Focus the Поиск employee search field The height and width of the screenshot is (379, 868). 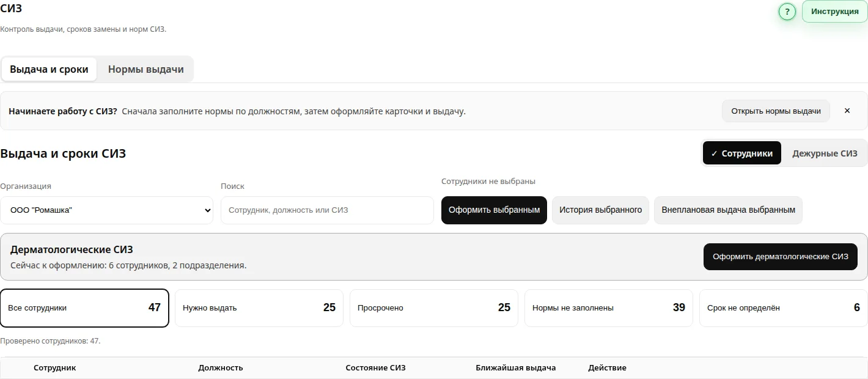[x=327, y=210]
